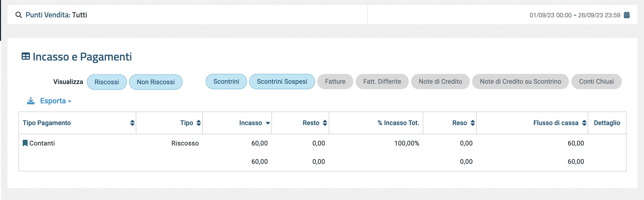This screenshot has height=200, width=644.
Task: Sort by Flusso di cassa arrows
Action: [584, 123]
